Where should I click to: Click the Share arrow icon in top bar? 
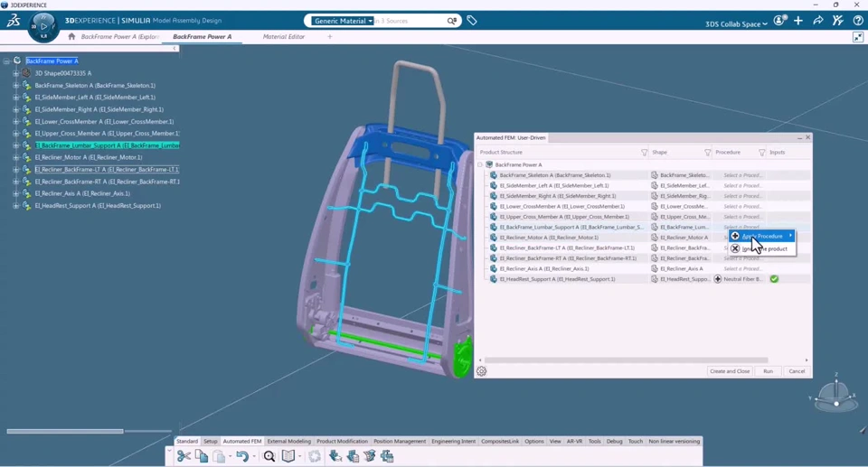pyautogui.click(x=818, y=21)
